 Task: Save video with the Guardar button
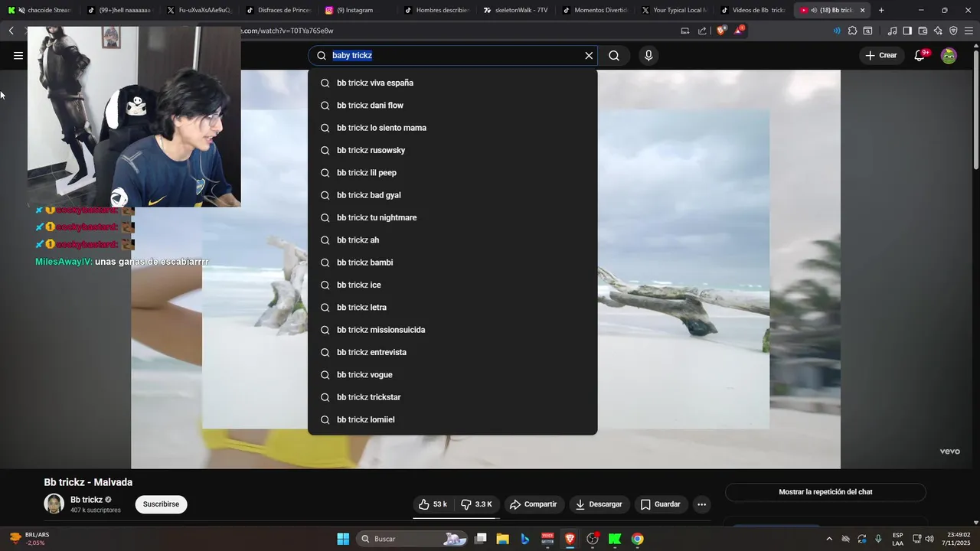pos(661,504)
